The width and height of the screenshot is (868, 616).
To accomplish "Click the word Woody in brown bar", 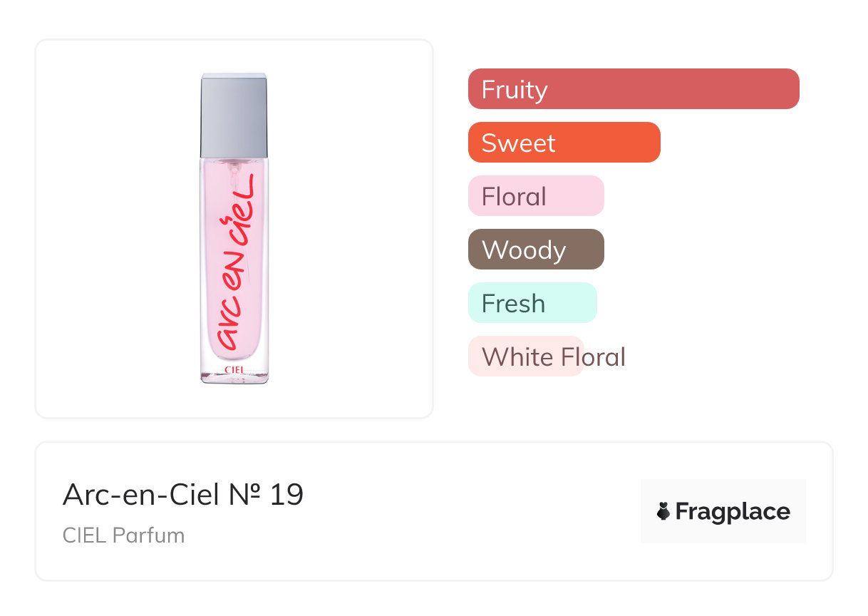I will pos(524,250).
